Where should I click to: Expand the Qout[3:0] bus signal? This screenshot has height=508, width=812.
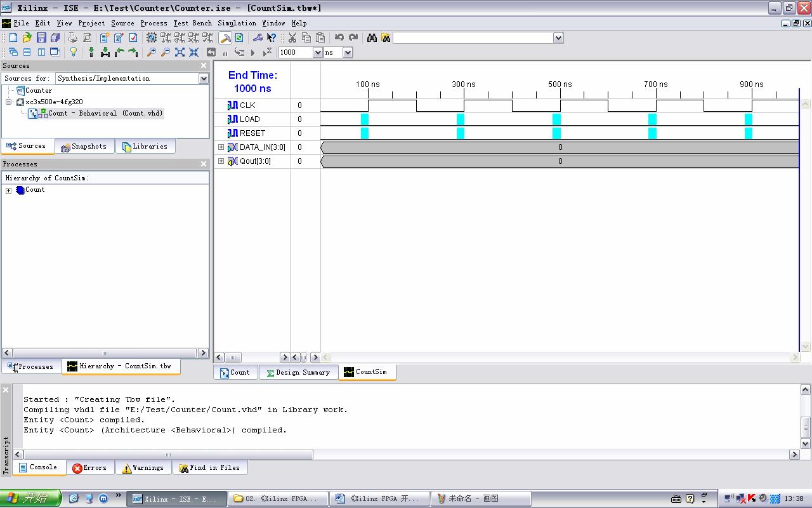point(221,161)
